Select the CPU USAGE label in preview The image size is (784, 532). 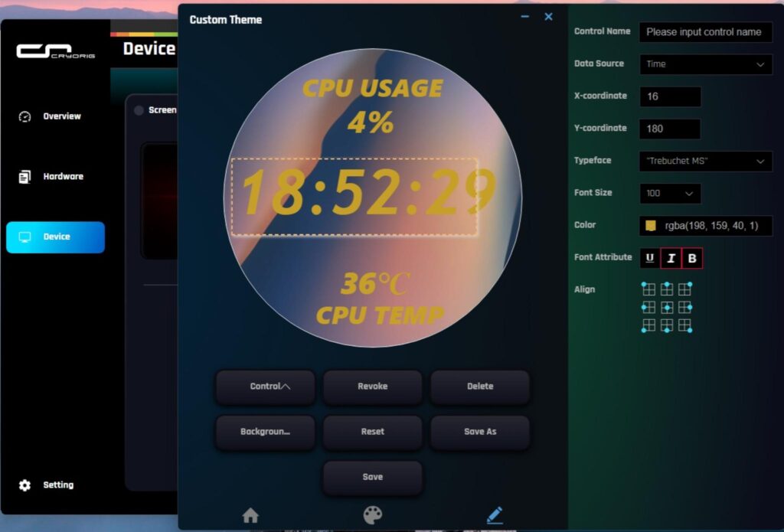[373, 89]
